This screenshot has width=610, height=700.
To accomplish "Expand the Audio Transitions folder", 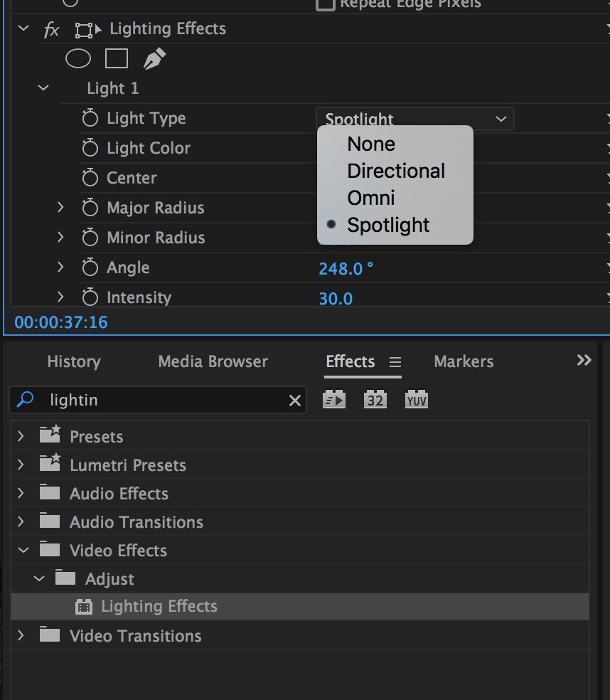I will (x=21, y=521).
